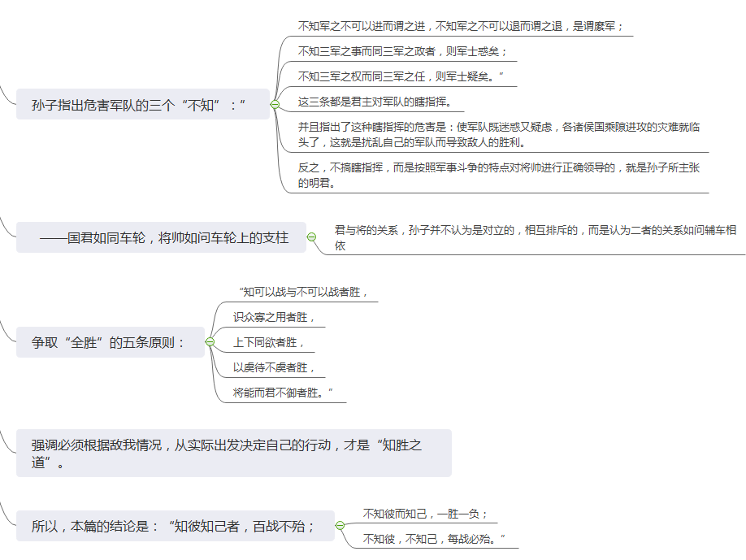Click subtopic 上下同欲者胜
746x560 pixels.
pos(269,342)
